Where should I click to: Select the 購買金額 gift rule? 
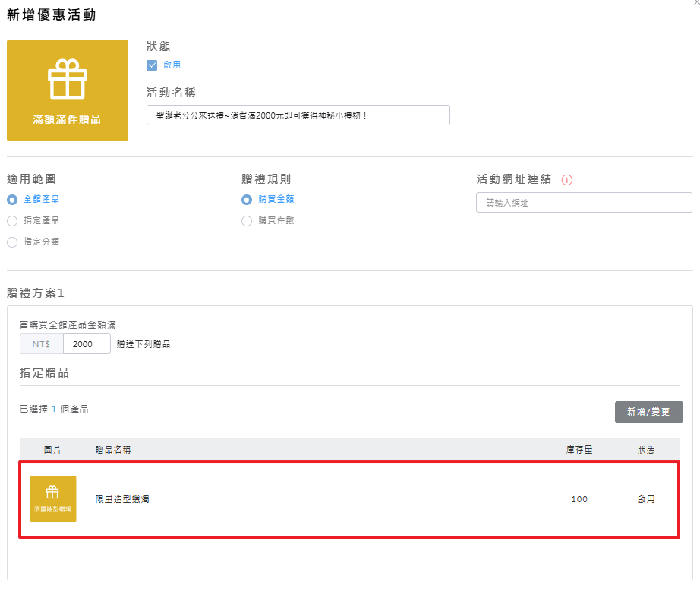[x=247, y=200]
